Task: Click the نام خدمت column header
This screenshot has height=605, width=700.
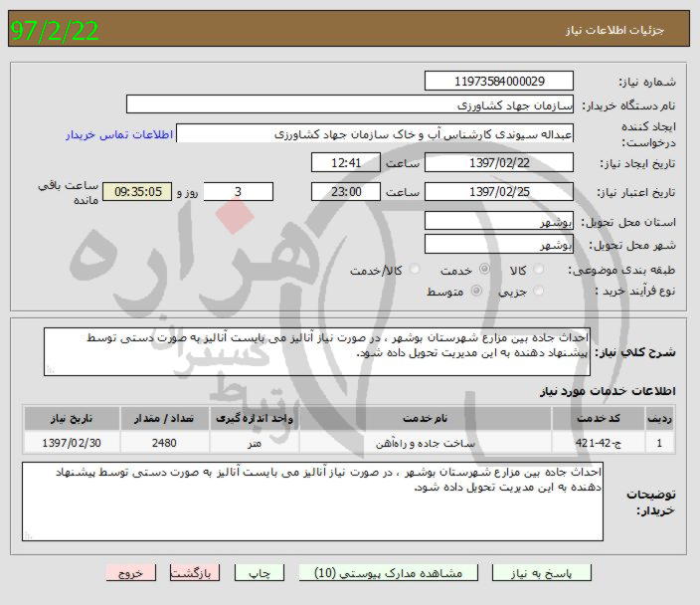Action: [x=425, y=418]
